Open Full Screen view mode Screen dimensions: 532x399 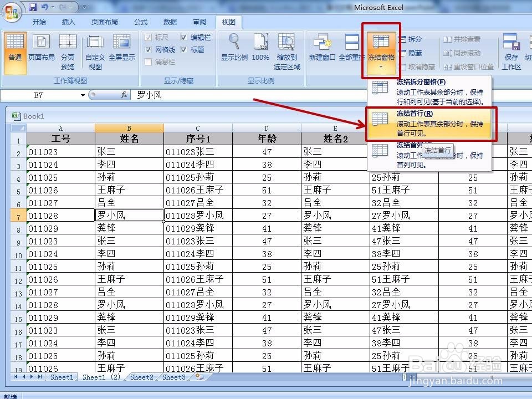click(x=122, y=49)
